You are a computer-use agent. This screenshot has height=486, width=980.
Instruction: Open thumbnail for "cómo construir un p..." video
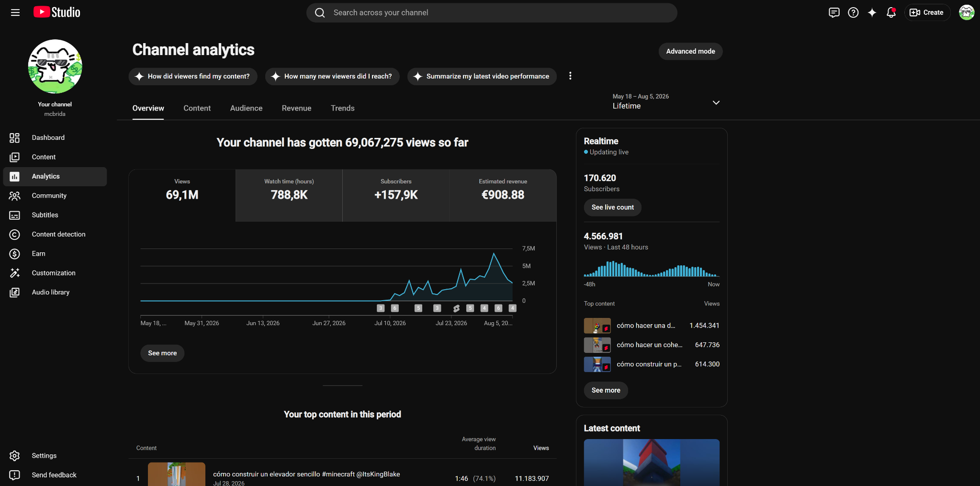pos(597,365)
